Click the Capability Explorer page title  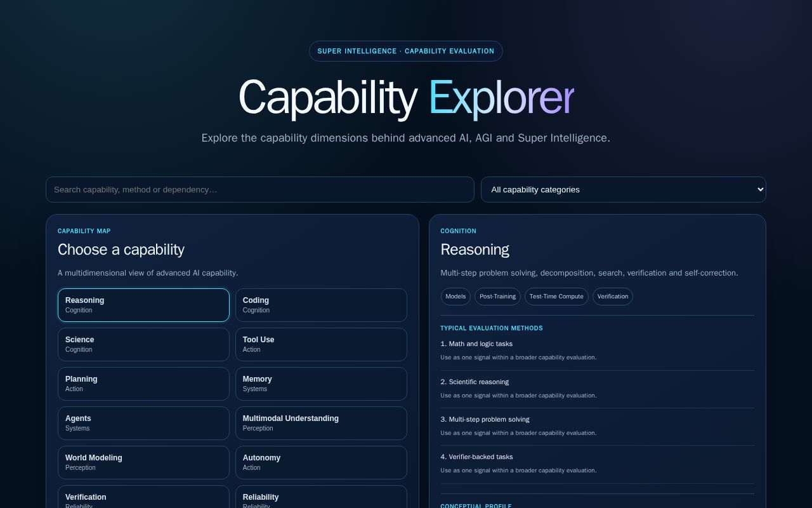pyautogui.click(x=406, y=98)
